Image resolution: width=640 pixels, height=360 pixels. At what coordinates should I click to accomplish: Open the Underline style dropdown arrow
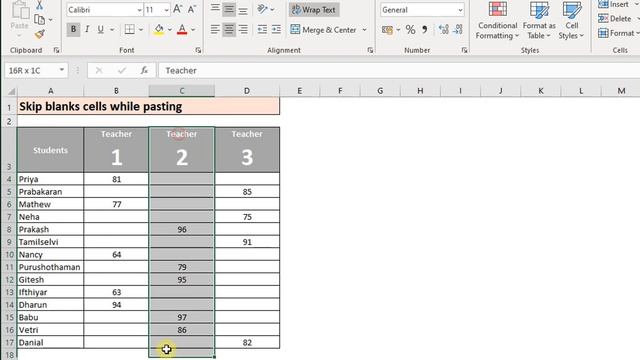point(112,30)
